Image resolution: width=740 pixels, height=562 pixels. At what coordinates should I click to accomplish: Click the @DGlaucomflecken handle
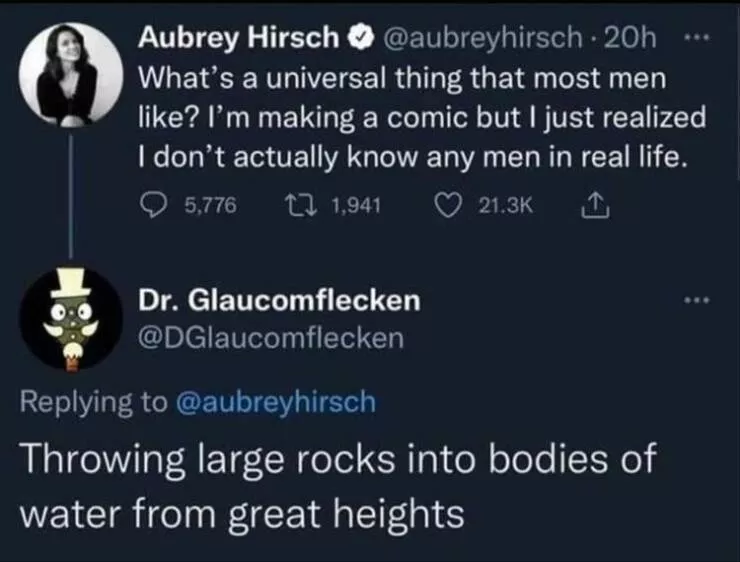click(270, 338)
